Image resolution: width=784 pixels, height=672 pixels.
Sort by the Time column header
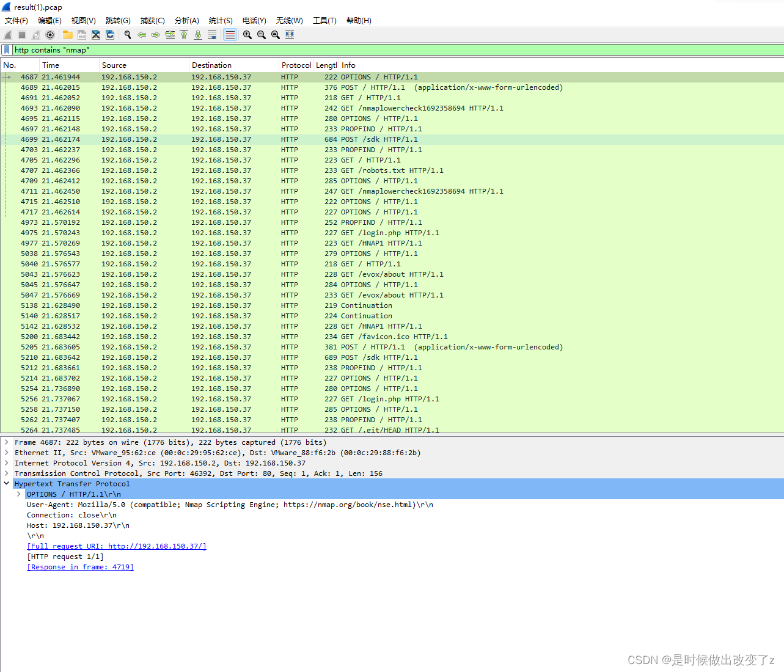click(x=69, y=65)
